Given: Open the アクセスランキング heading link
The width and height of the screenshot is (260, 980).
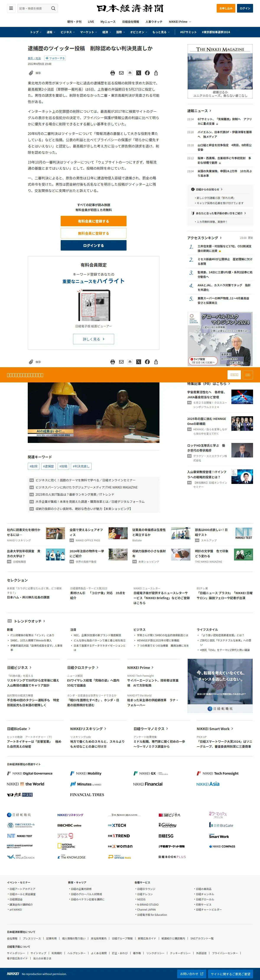Looking at the screenshot, I should [205, 238].
